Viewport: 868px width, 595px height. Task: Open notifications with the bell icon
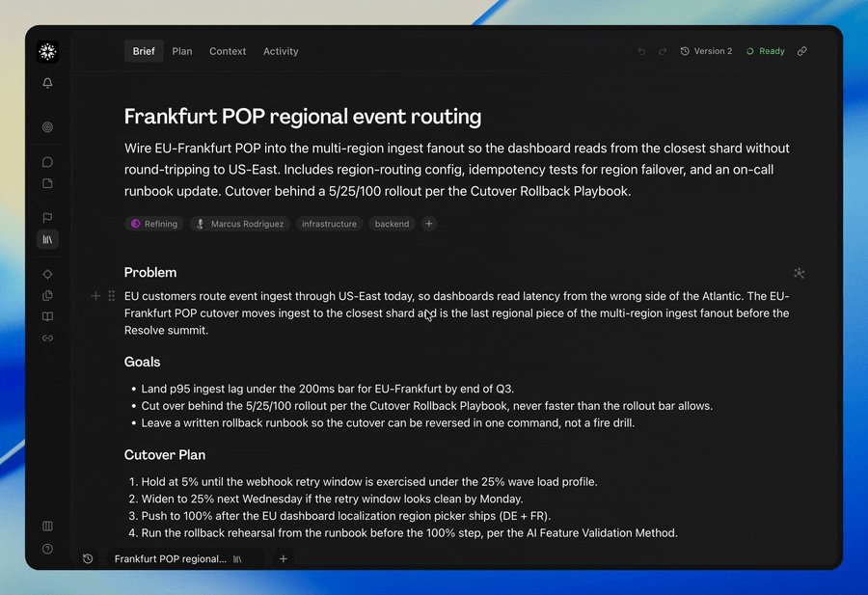tap(47, 83)
